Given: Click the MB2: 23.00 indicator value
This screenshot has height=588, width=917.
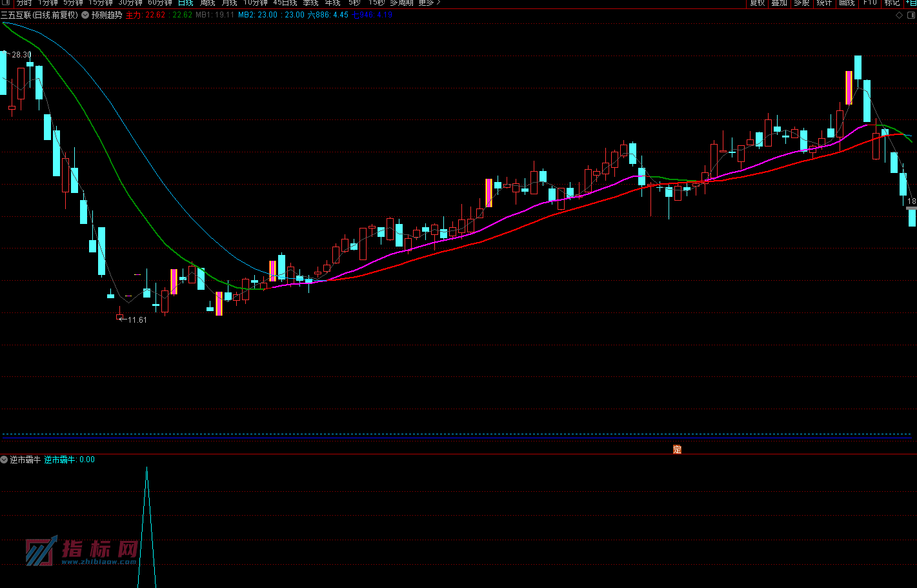Looking at the screenshot, I should pos(257,15).
